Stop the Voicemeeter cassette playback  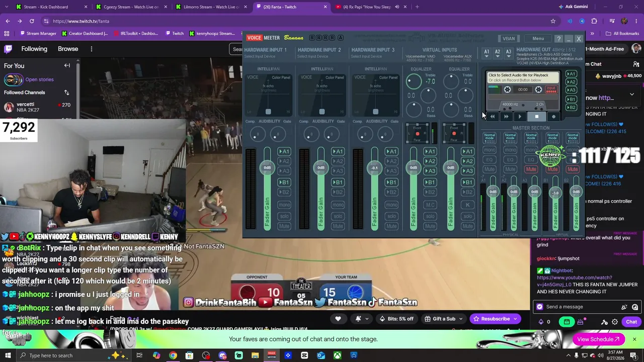(536, 117)
